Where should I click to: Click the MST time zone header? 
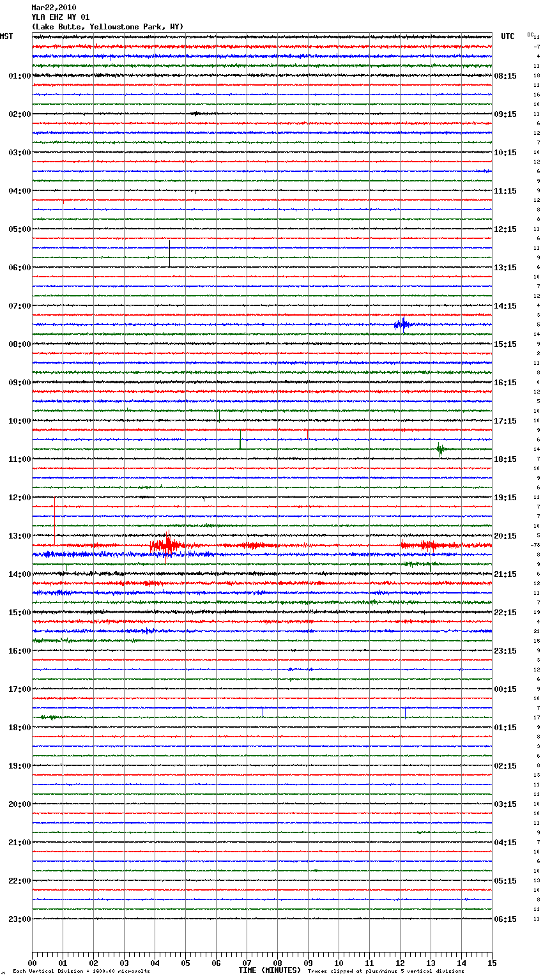pos(6,36)
